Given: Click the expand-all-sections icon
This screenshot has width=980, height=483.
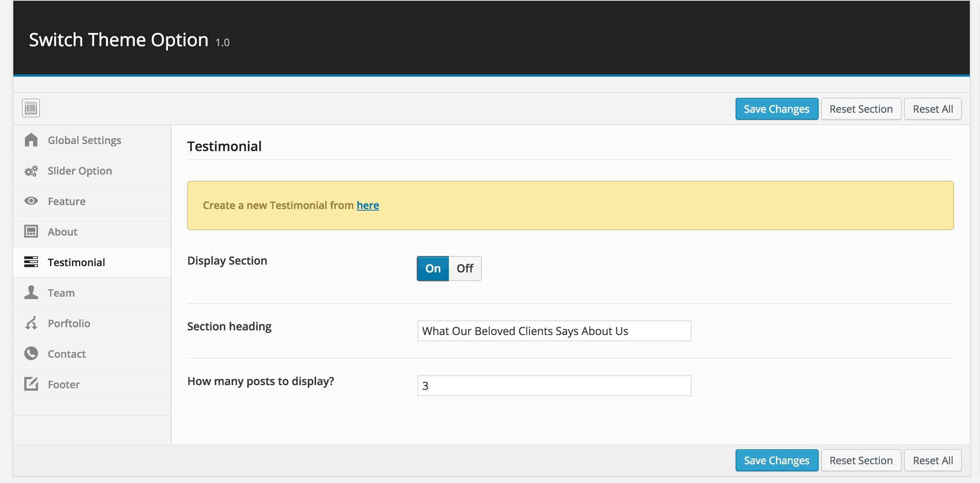Looking at the screenshot, I should tap(31, 108).
